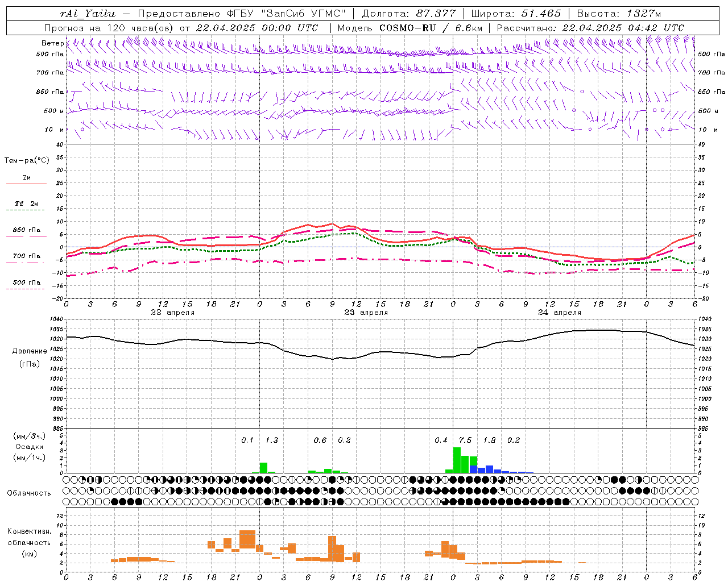This screenshot has height=582, width=728.
Task: Click the 0.6 precipitation total
Action: (320, 440)
